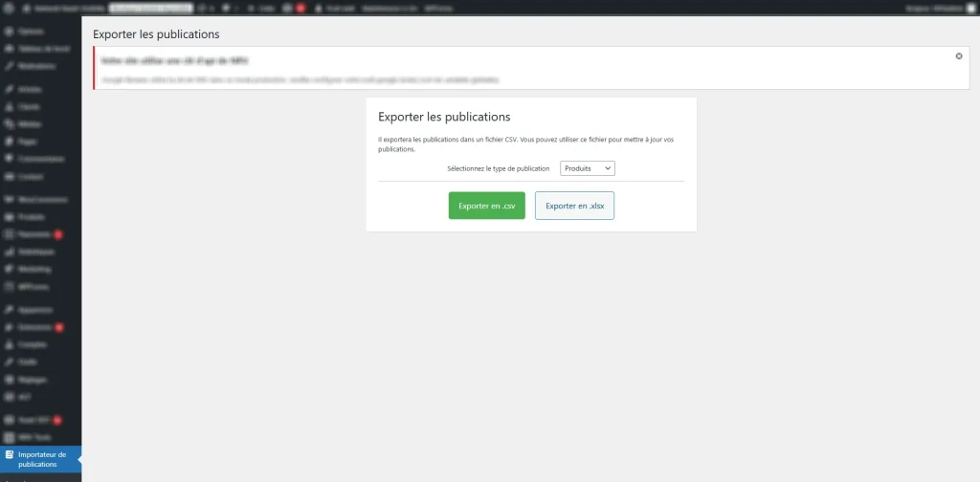The image size is (980, 482).
Task: Click the green Exporter en .csv button
Action: 486,206
